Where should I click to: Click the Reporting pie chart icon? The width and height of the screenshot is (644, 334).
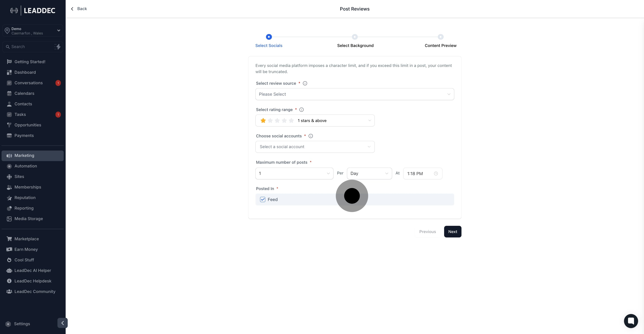9,208
